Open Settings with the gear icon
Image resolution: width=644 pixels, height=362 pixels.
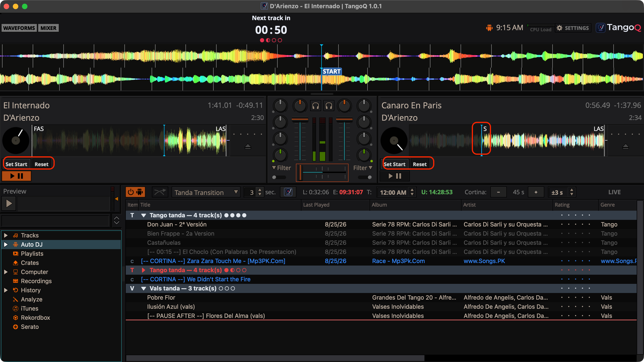[573, 28]
